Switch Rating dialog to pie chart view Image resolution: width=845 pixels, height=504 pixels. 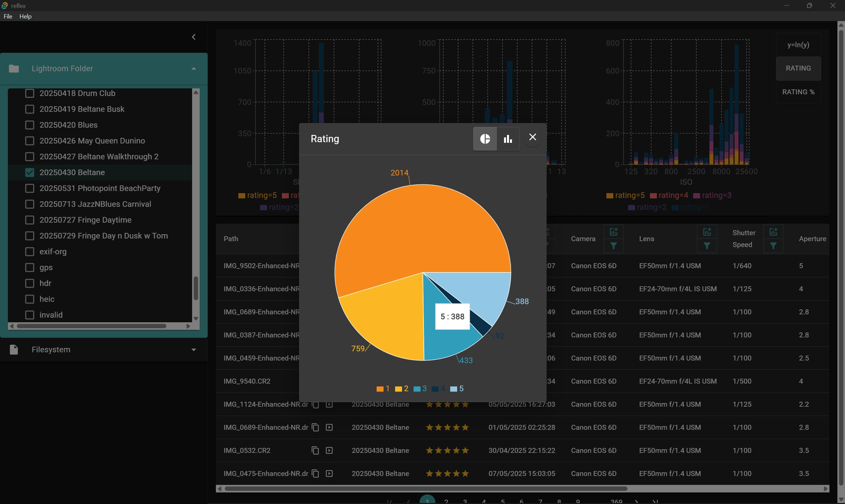coord(485,139)
